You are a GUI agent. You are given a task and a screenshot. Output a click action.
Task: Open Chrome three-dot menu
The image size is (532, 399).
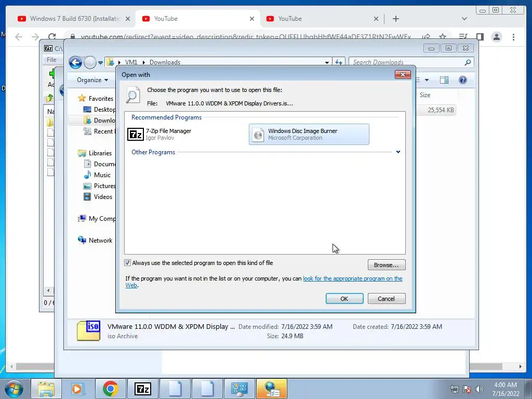pyautogui.click(x=513, y=37)
